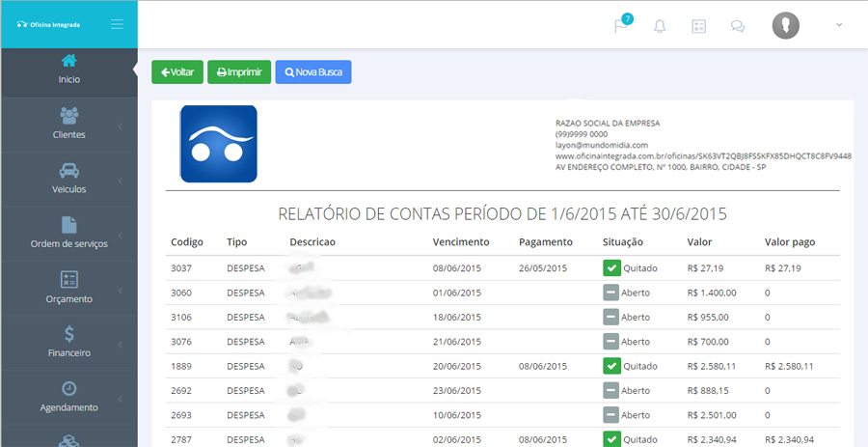Click the Aberto status icon for 2693
Screen dimensions: 868x447
coord(610,415)
